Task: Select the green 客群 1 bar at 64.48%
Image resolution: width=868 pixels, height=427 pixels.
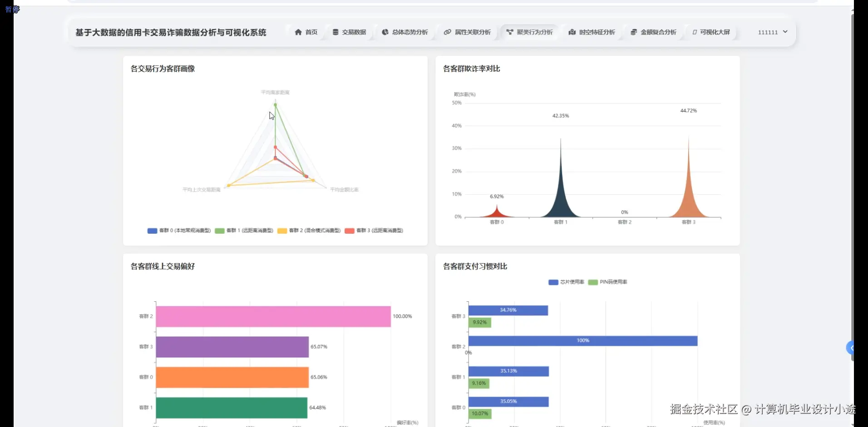Action: coord(232,407)
